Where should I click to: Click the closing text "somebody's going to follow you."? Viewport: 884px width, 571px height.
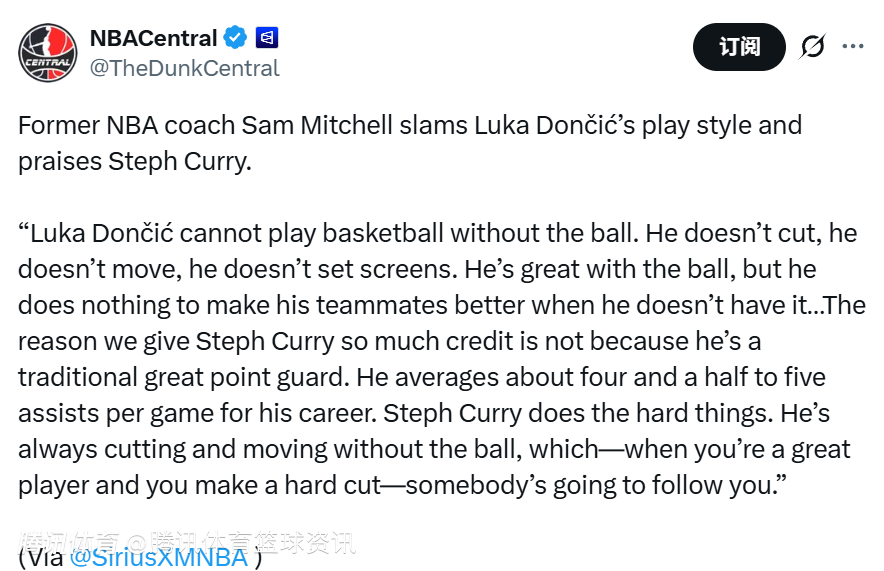tap(590, 485)
